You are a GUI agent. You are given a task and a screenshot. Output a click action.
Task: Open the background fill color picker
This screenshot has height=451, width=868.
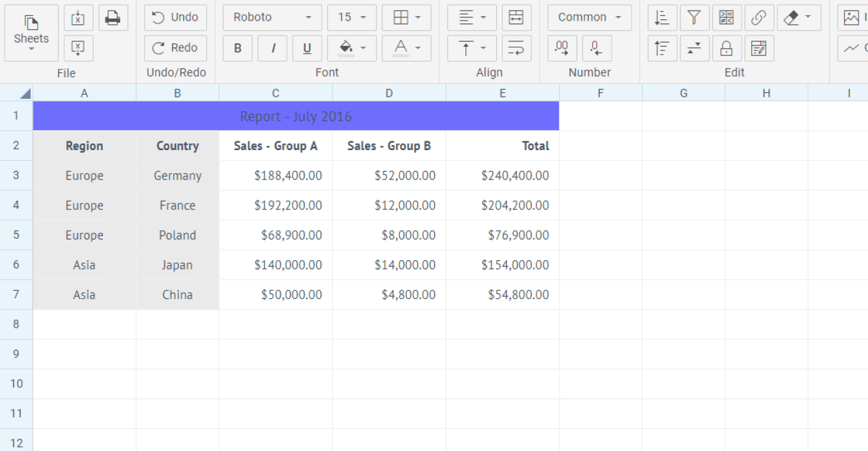pos(352,49)
